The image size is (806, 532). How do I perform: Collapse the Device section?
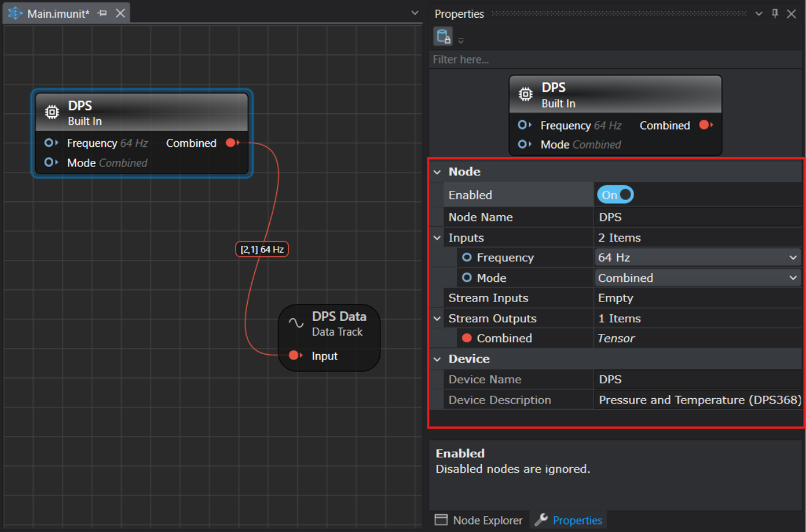coord(437,360)
